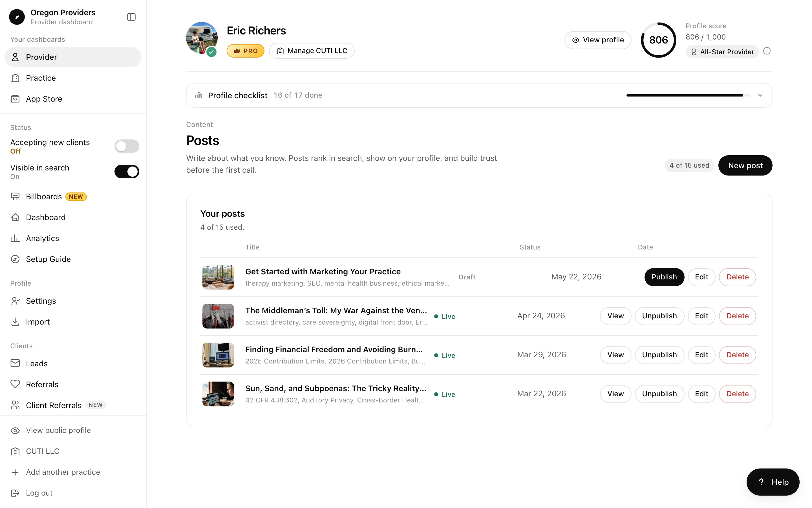Edit the Finding Financial Freedom post

click(x=701, y=355)
